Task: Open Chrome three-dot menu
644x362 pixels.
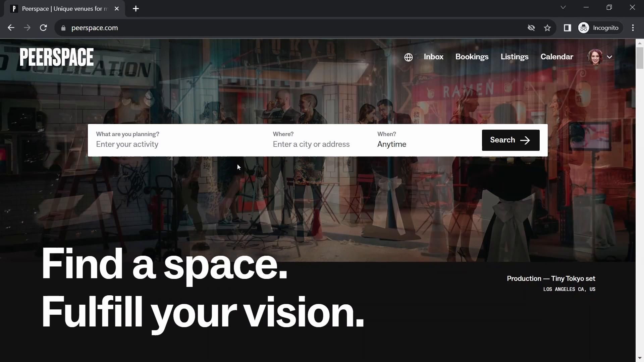Action: 633,28
